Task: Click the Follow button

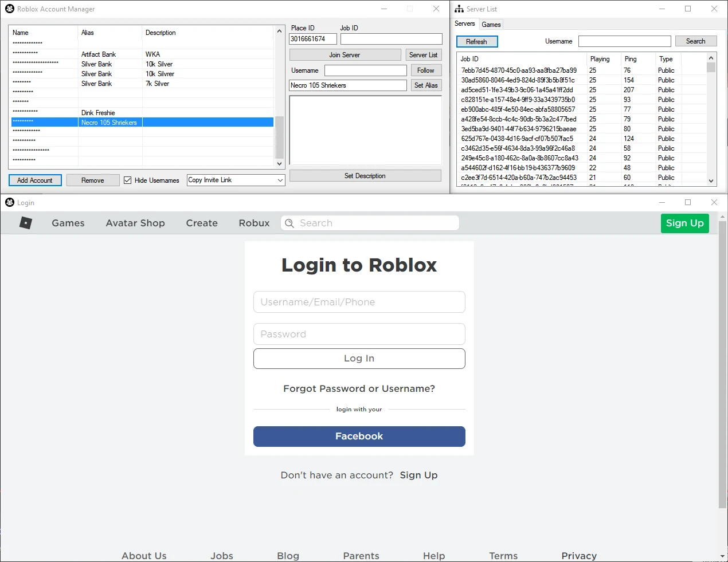Action: [426, 70]
